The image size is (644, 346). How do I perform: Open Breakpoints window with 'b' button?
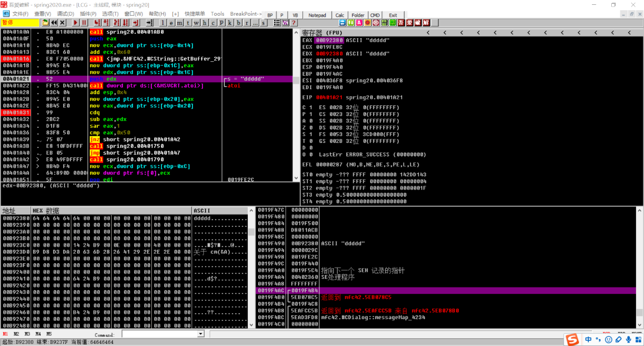click(x=238, y=23)
